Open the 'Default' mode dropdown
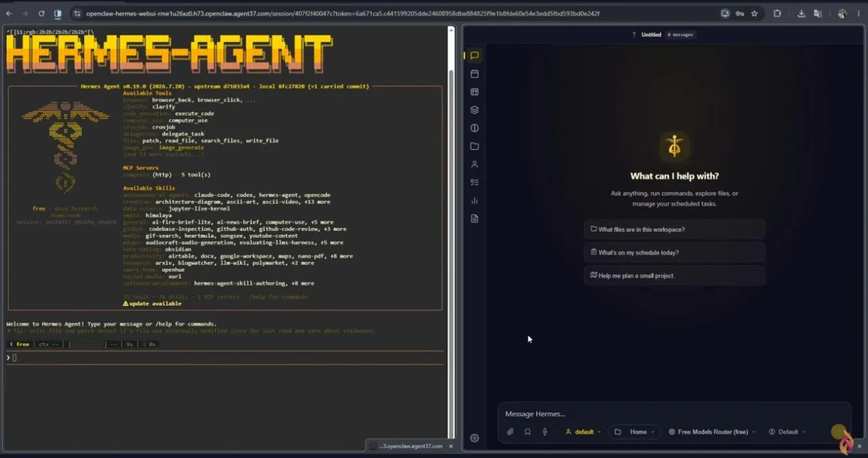This screenshot has height=458, width=868. click(787, 432)
